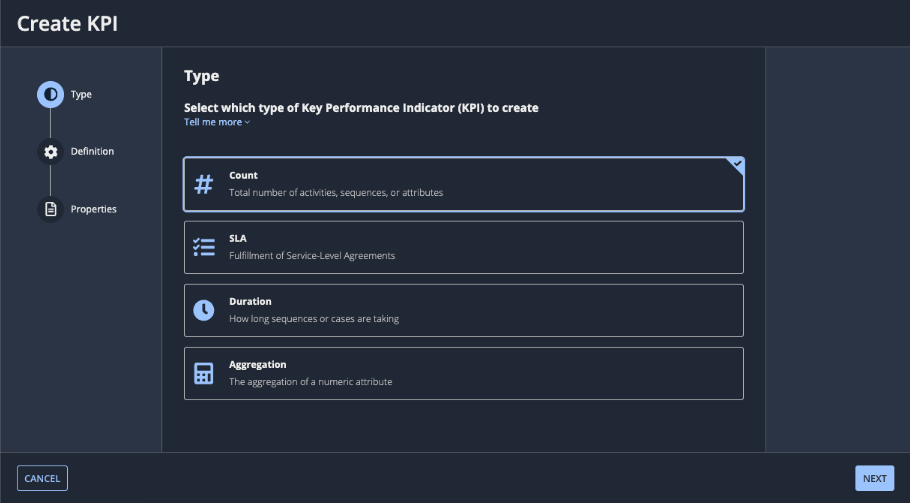Expand the chevron next to Tell me more
The height and width of the screenshot is (503, 910).
[247, 123]
